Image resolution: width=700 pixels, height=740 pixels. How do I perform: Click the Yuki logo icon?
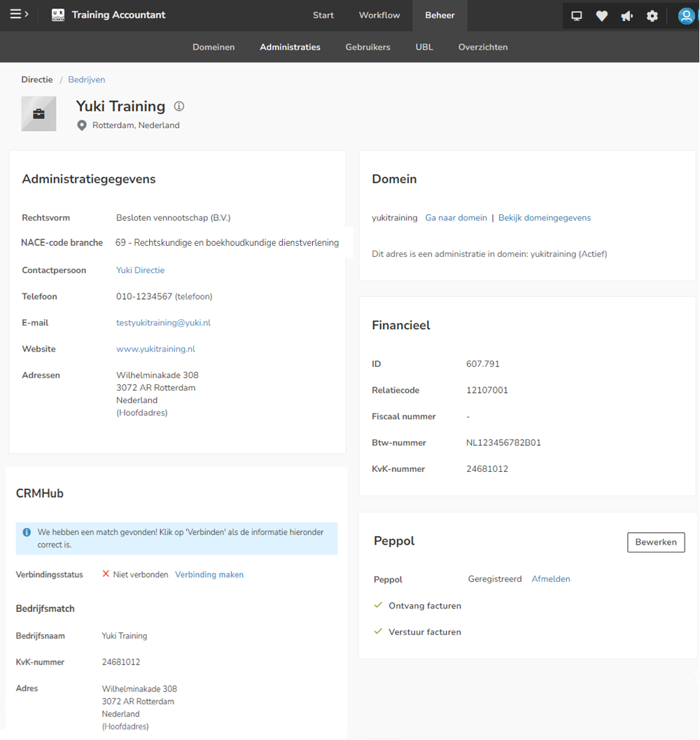point(58,15)
